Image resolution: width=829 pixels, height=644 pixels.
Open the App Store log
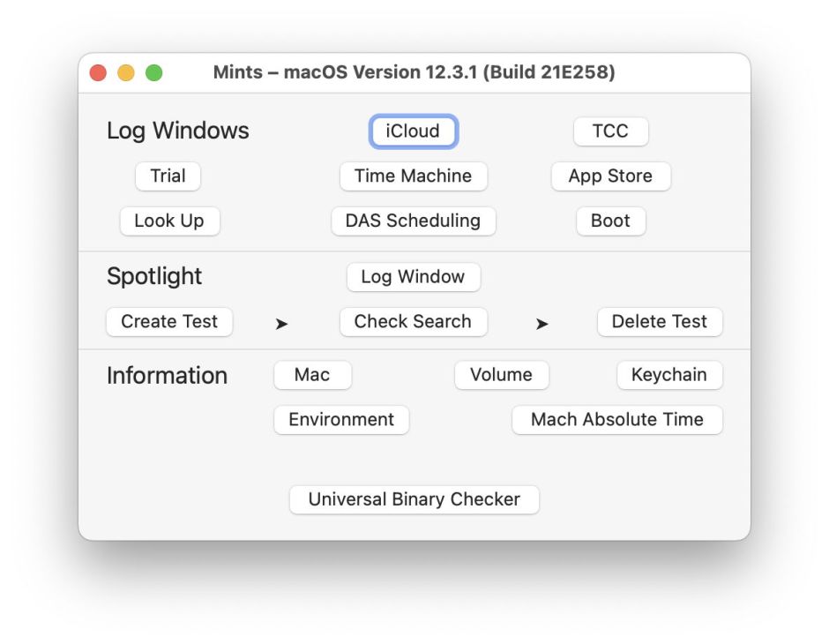[x=610, y=176]
